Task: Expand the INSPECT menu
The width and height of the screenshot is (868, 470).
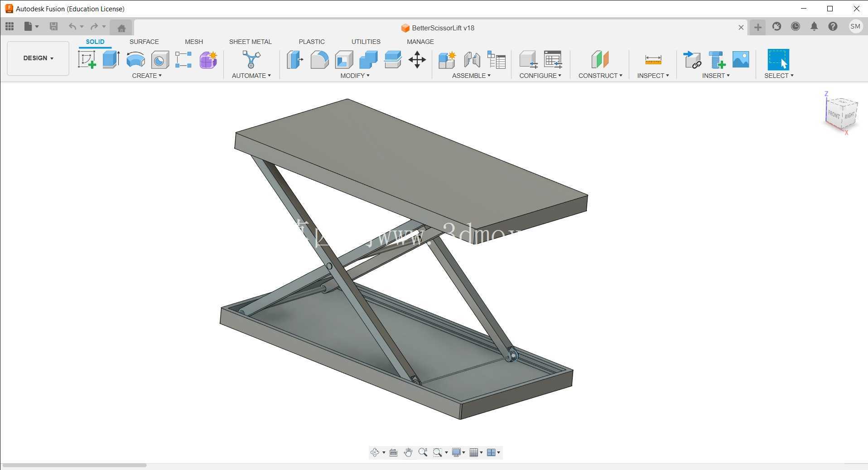Action: click(x=653, y=76)
